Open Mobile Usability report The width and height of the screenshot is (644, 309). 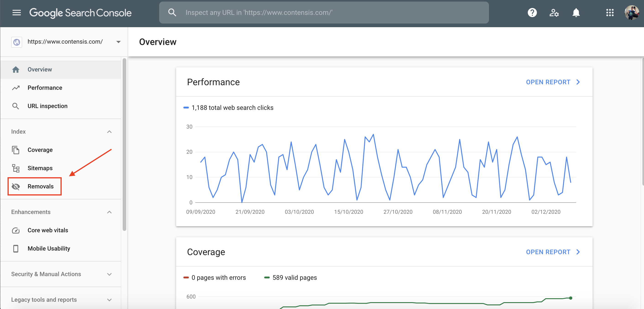click(61, 248)
